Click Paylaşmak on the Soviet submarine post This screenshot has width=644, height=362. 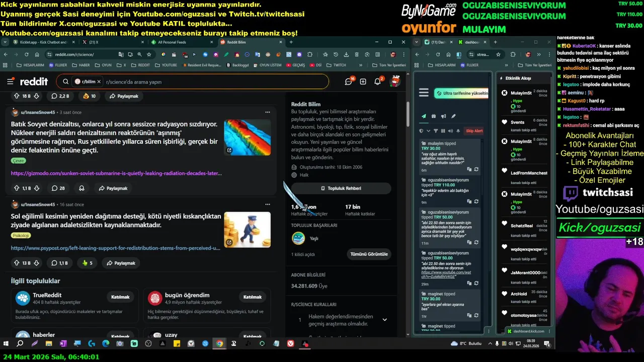coord(113,188)
